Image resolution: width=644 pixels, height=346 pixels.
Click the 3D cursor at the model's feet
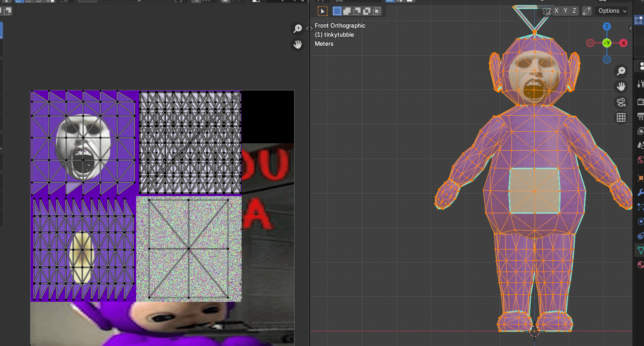click(534, 331)
